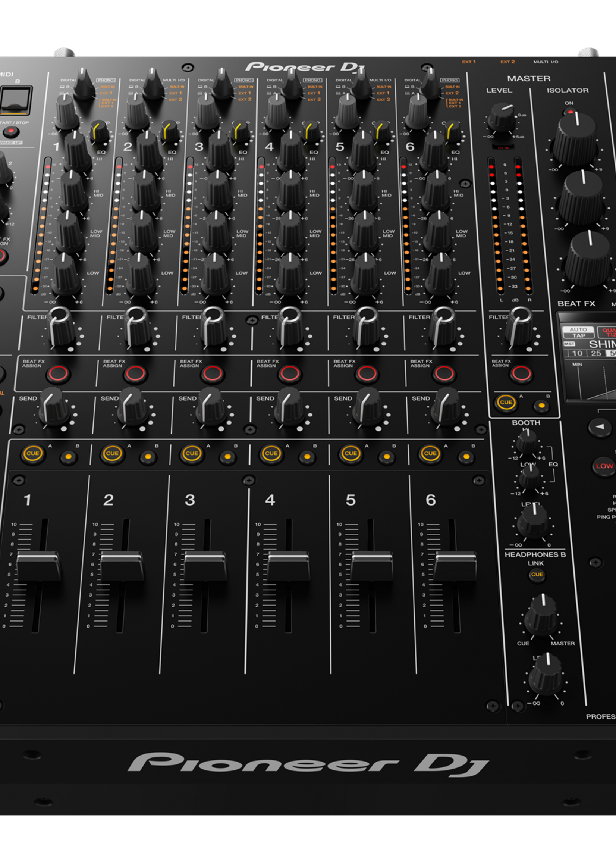
Task: Push the red START/STOP button
Action: [10, 132]
